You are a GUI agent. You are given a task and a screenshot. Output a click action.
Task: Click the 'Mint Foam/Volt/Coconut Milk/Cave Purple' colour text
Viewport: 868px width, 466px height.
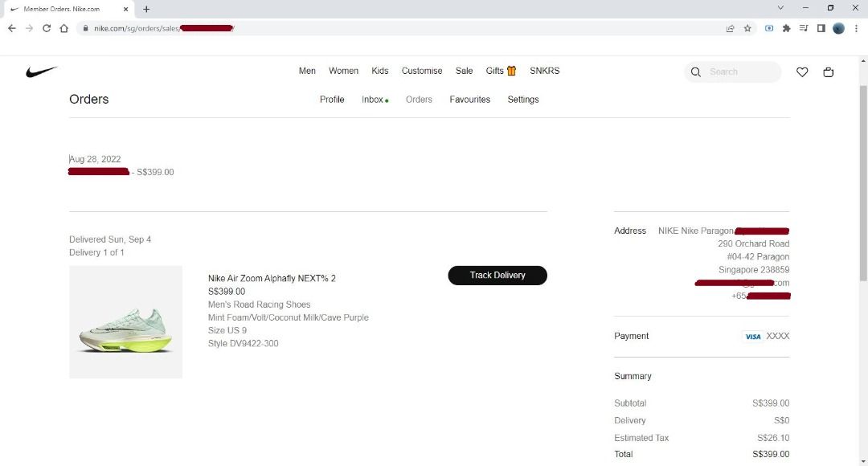(x=289, y=317)
